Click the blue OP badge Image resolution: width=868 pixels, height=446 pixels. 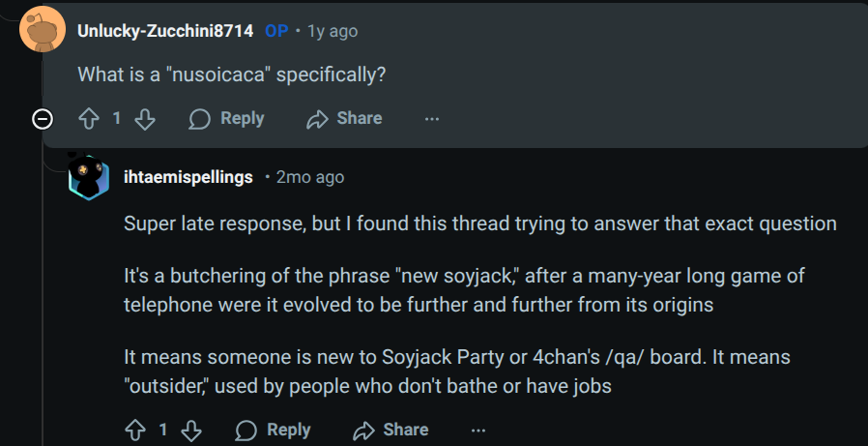tap(276, 31)
